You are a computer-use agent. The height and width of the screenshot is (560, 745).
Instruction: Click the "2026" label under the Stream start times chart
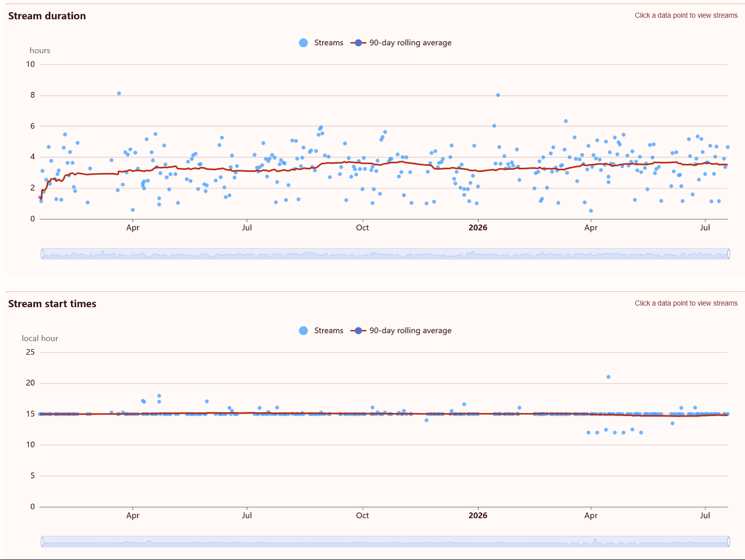478,515
